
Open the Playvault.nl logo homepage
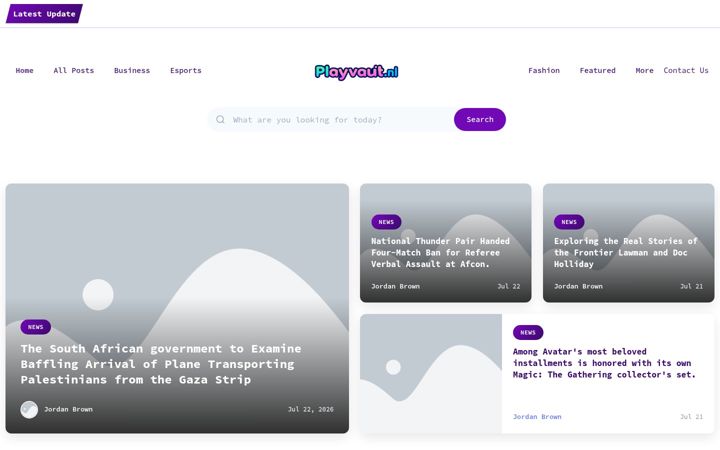coord(356,72)
